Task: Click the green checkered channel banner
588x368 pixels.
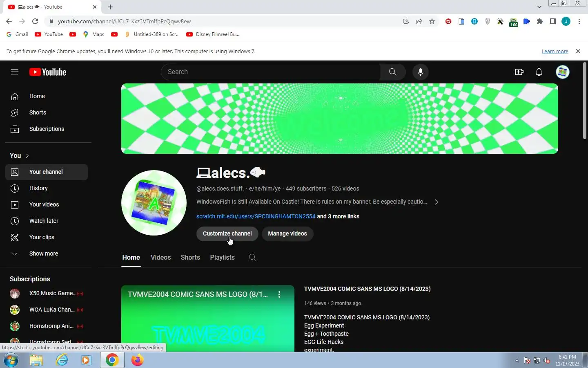Action: tap(340, 119)
